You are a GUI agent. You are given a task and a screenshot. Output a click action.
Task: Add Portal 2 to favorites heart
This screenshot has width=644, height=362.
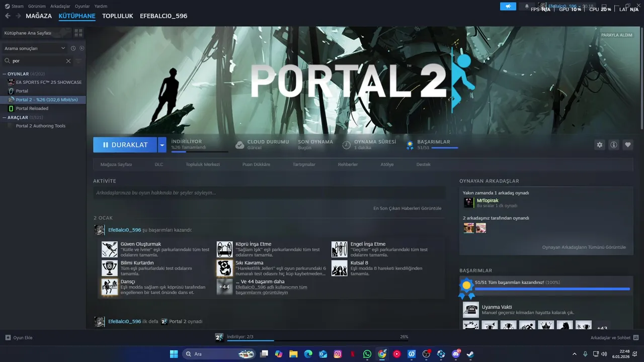point(628,145)
